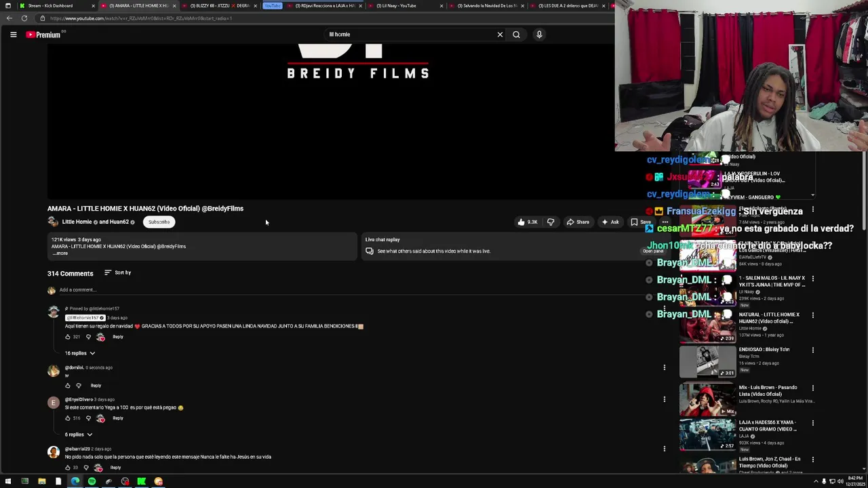
Task: Like the pinned comment with 321 likes
Action: coord(68,337)
